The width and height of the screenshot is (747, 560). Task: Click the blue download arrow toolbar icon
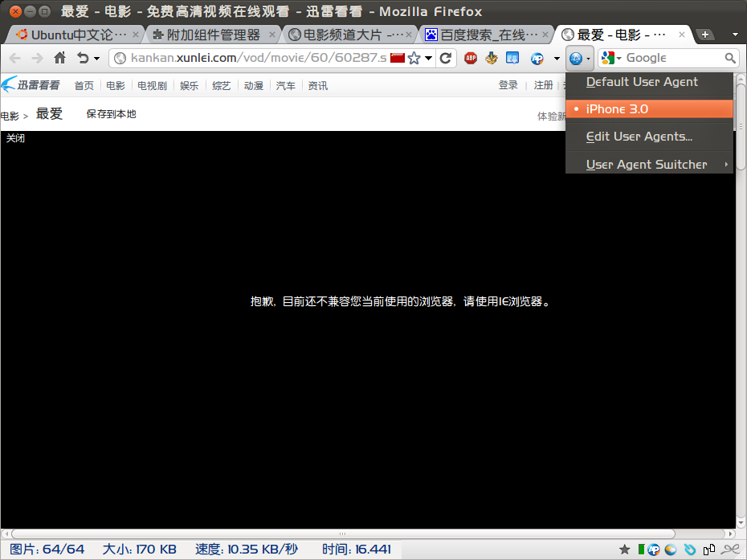click(512, 58)
